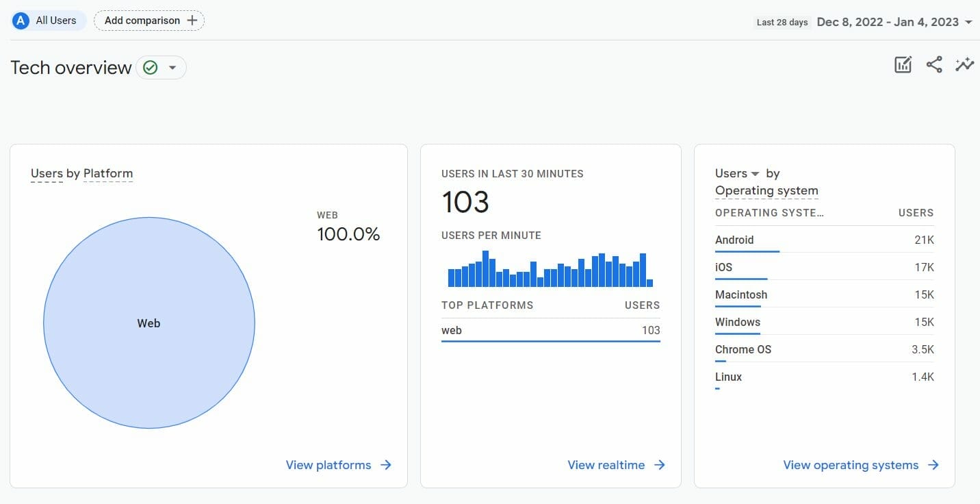Click the arrow icon beside View realtime

659,465
